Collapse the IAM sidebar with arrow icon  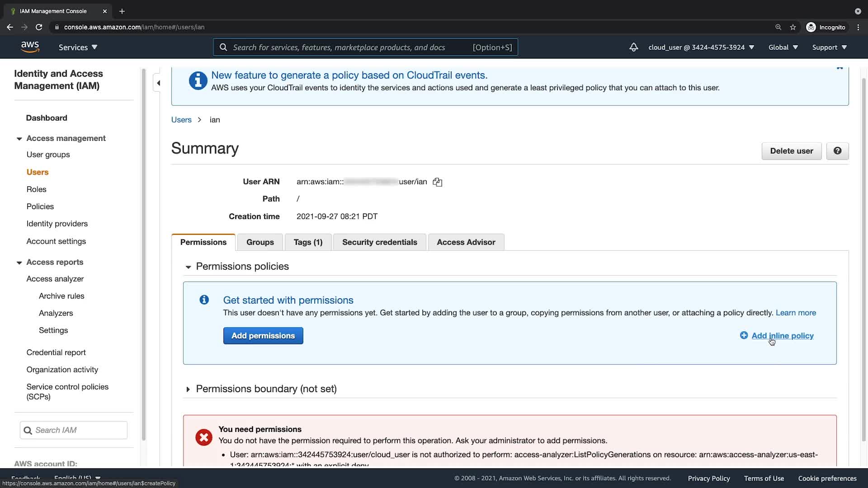tap(158, 83)
